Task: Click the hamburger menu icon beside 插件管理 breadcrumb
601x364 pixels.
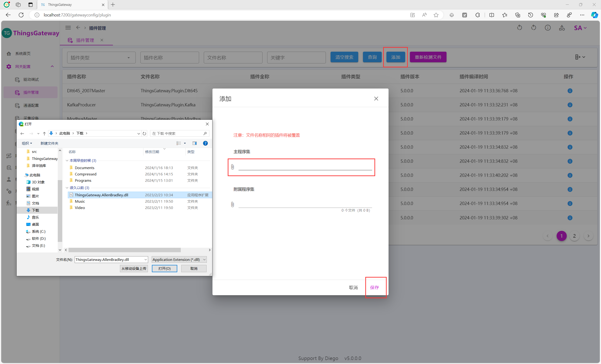Action: (x=68, y=28)
